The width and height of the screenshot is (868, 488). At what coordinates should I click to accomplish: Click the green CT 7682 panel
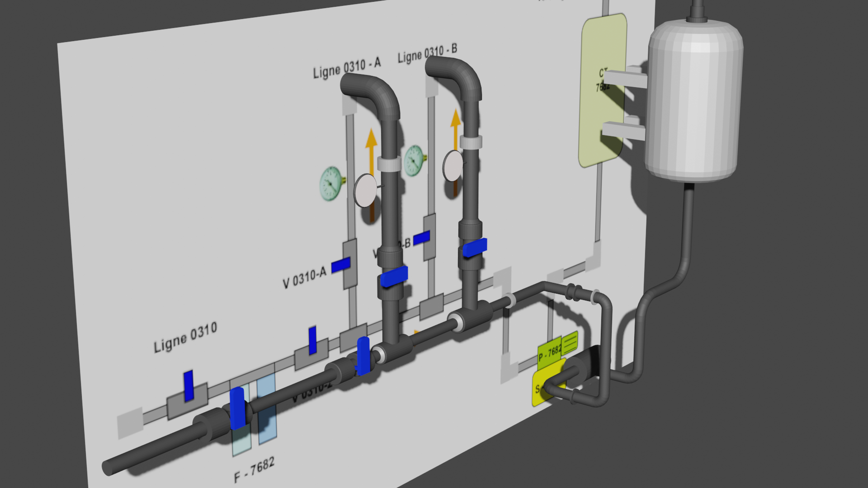click(603, 90)
